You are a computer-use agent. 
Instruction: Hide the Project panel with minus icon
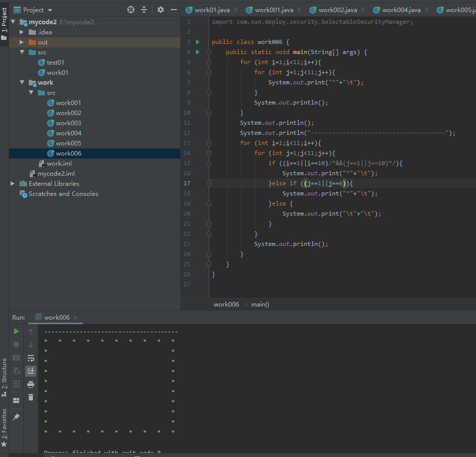coord(174,10)
